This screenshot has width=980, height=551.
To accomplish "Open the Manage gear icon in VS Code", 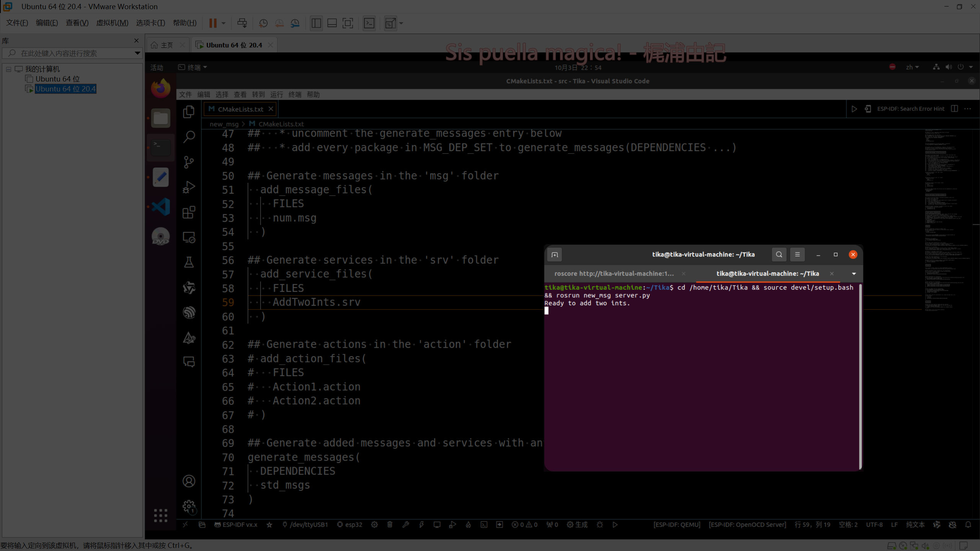I will [189, 507].
